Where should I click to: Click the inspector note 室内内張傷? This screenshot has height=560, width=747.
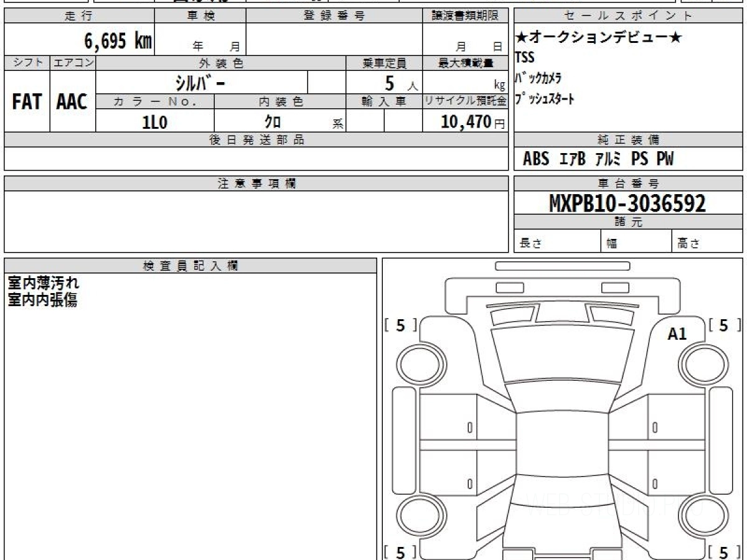(x=44, y=300)
